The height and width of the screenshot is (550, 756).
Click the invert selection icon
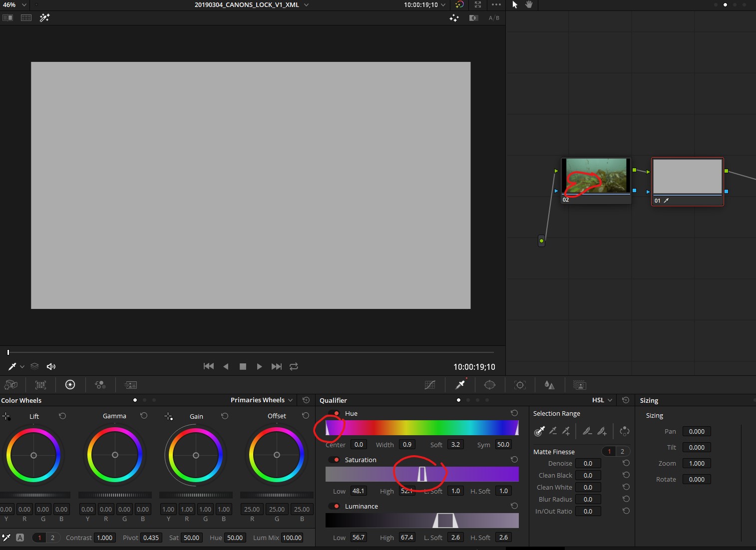(x=624, y=431)
